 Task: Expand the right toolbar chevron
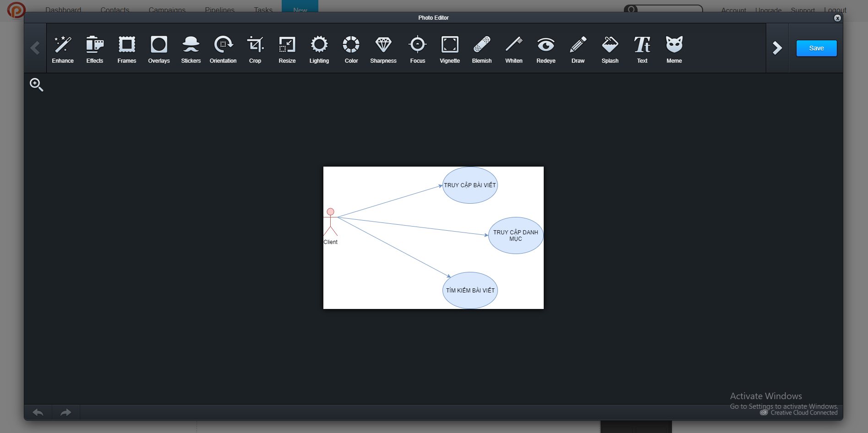777,48
